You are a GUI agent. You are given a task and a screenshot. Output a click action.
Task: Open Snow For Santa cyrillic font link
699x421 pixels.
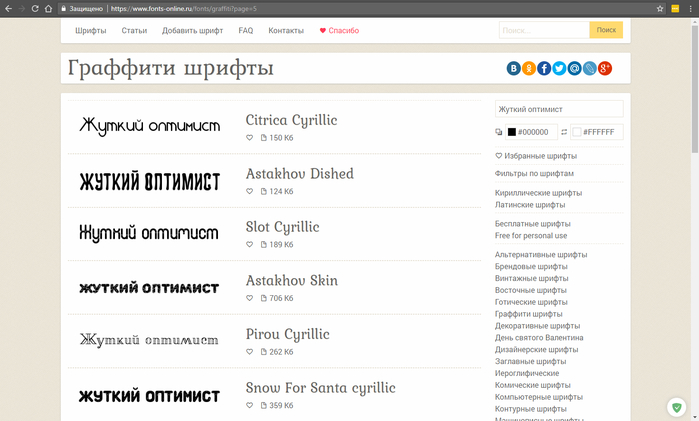tap(321, 388)
